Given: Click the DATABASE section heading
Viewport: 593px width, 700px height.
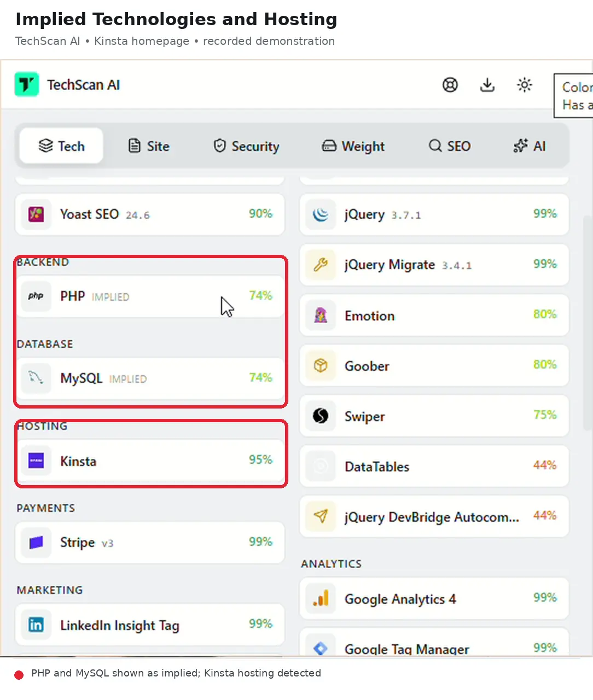Looking at the screenshot, I should click(x=45, y=344).
